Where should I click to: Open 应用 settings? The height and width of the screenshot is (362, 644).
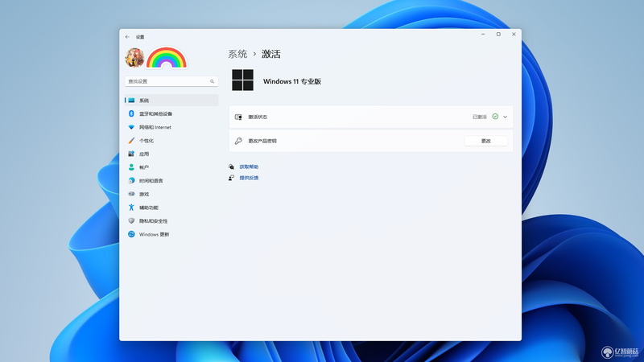pyautogui.click(x=171, y=154)
